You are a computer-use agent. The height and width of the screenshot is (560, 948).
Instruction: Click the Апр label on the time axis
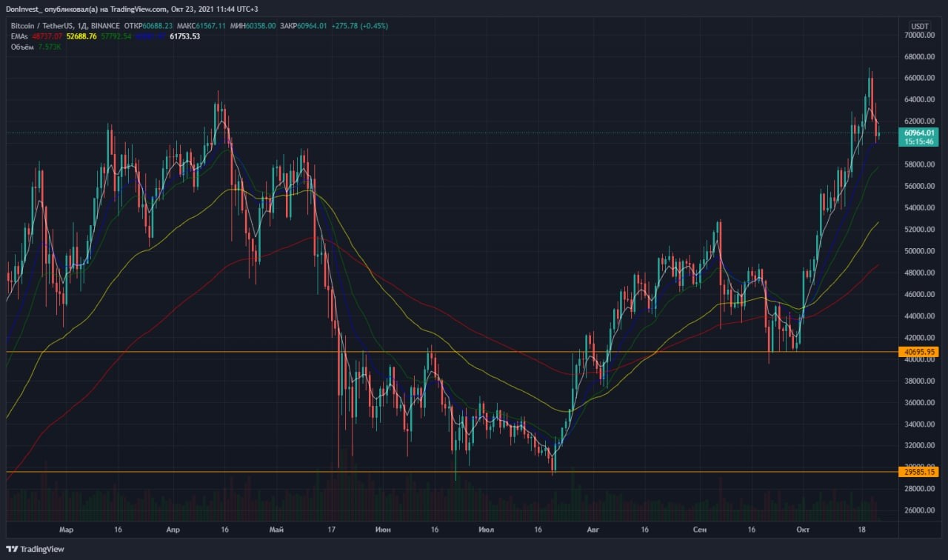(173, 530)
